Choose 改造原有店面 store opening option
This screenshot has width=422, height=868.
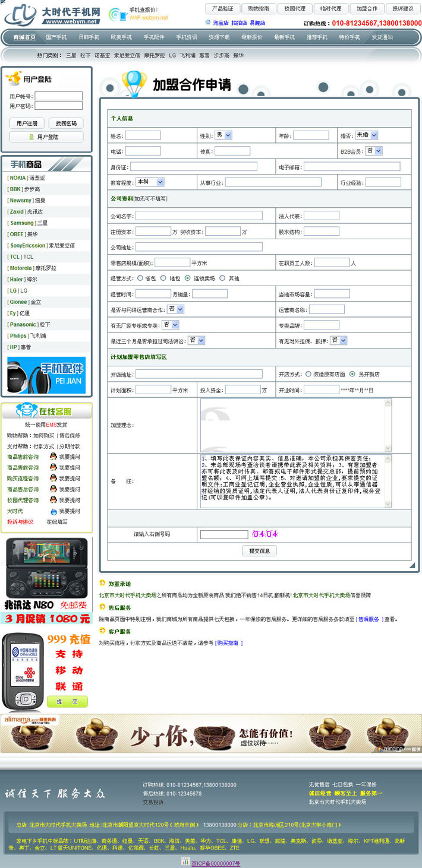308,374
